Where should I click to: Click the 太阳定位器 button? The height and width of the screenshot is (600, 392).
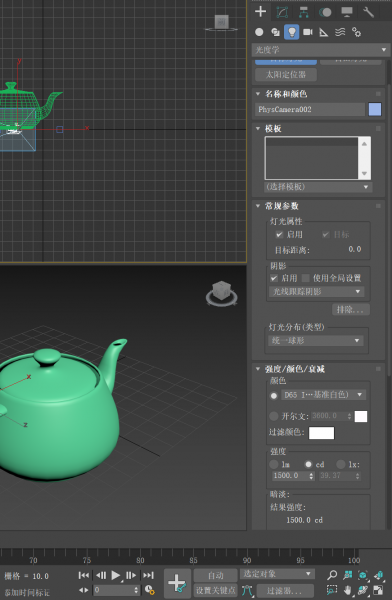pyautogui.click(x=286, y=74)
